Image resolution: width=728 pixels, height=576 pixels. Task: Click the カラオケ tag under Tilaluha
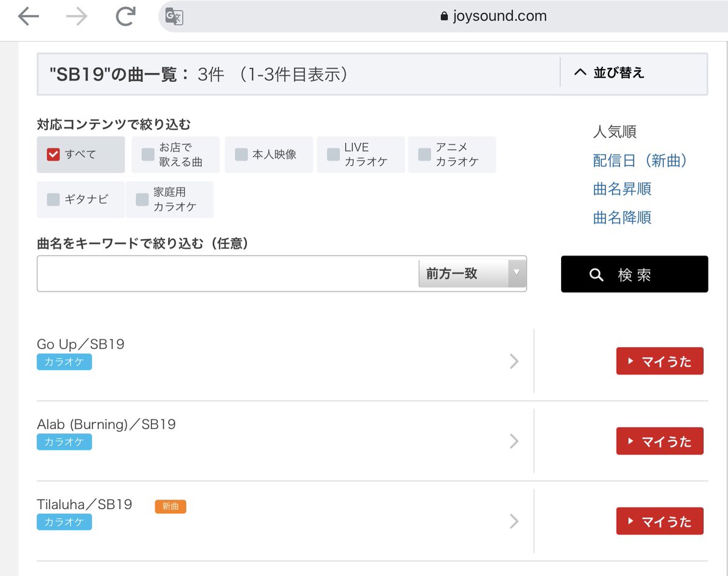[x=64, y=522]
